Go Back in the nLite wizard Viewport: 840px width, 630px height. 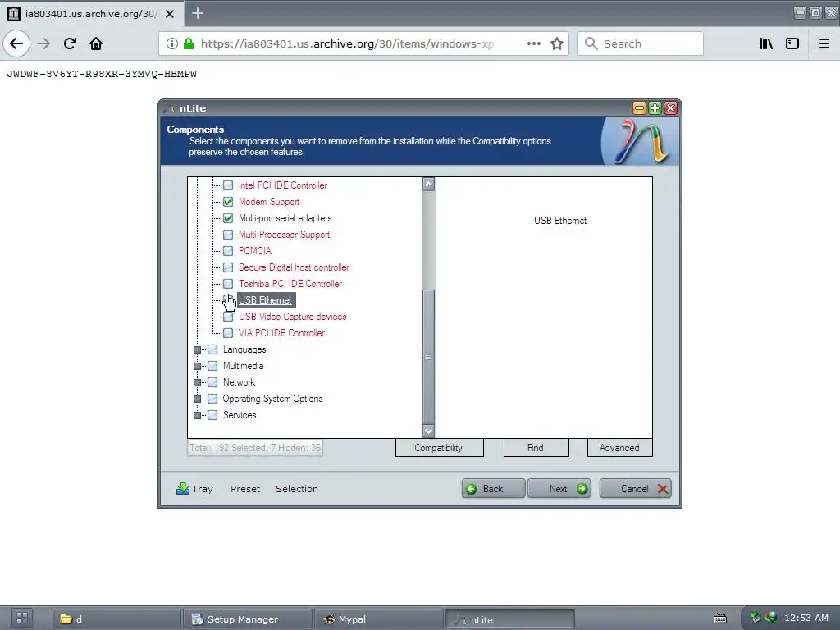pyautogui.click(x=493, y=489)
